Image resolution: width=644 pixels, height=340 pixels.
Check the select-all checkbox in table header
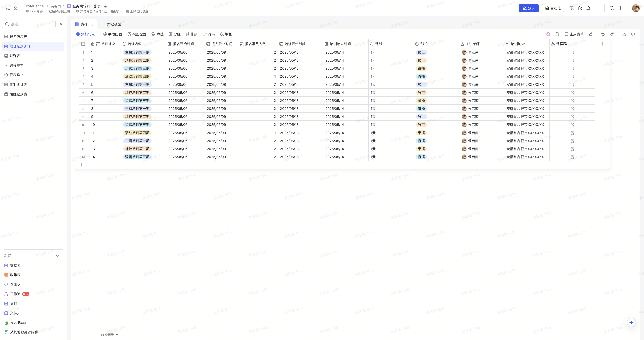tap(83, 44)
